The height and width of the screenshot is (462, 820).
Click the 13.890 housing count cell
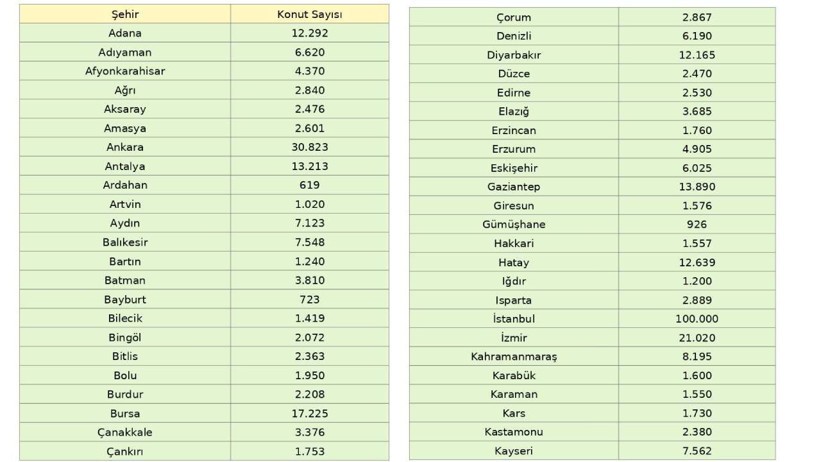pyautogui.click(x=696, y=187)
